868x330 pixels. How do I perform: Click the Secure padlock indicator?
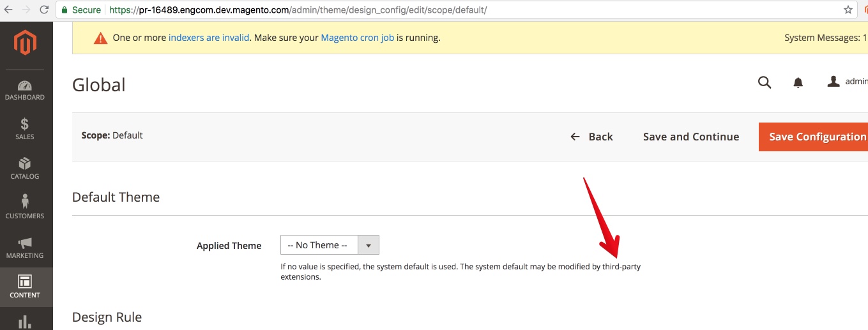(81, 10)
